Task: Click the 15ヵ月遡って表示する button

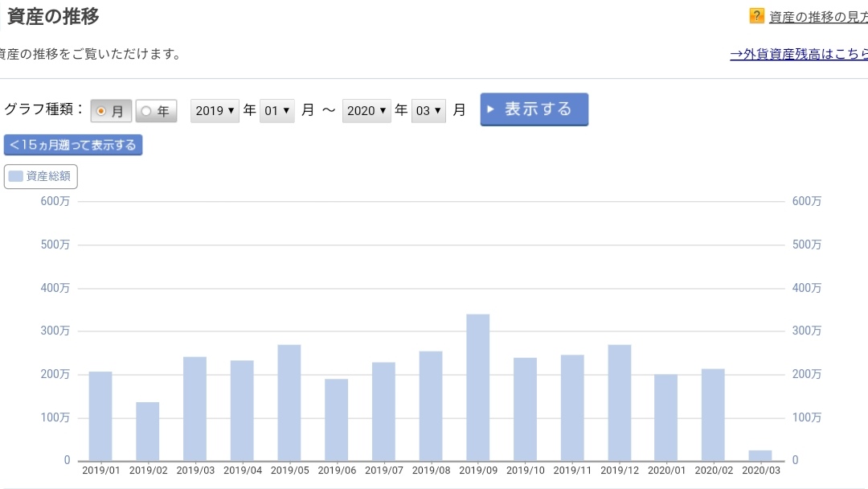Action: [x=73, y=145]
